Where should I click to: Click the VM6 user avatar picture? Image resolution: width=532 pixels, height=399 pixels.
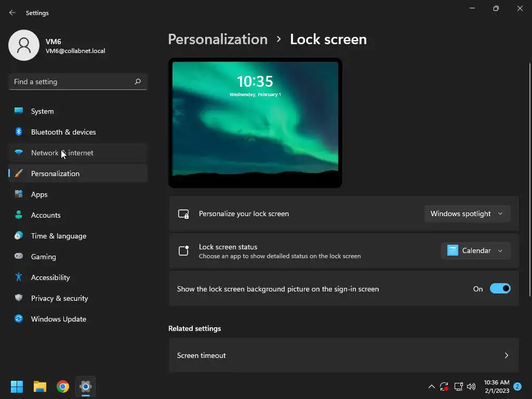(24, 45)
